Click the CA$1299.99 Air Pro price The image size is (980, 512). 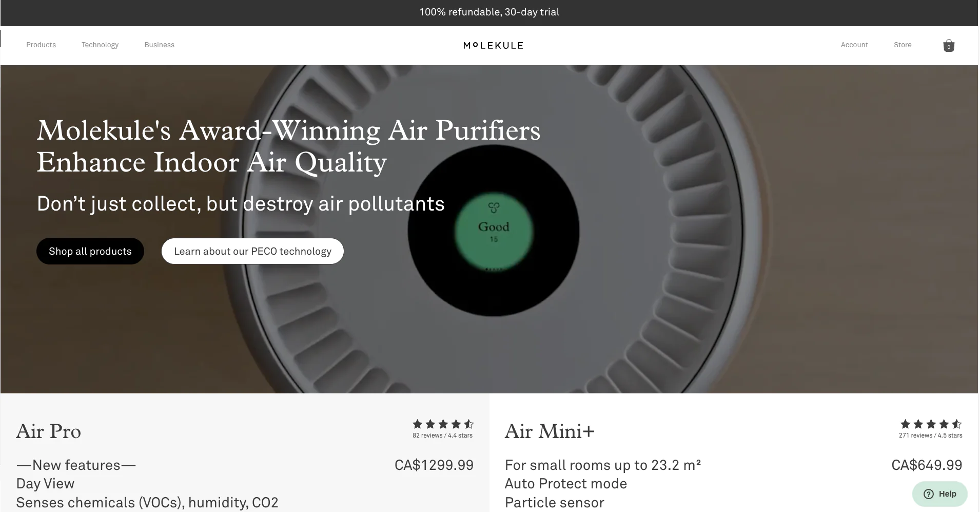click(x=434, y=465)
